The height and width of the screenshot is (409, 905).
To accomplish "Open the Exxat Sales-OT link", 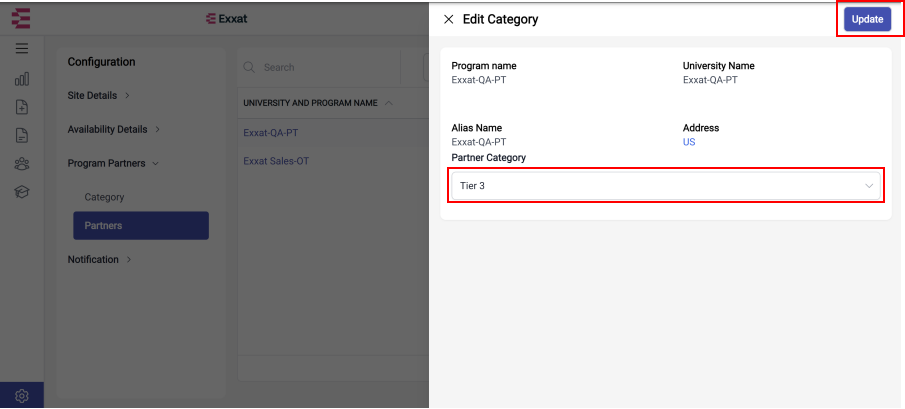I will (x=276, y=161).
